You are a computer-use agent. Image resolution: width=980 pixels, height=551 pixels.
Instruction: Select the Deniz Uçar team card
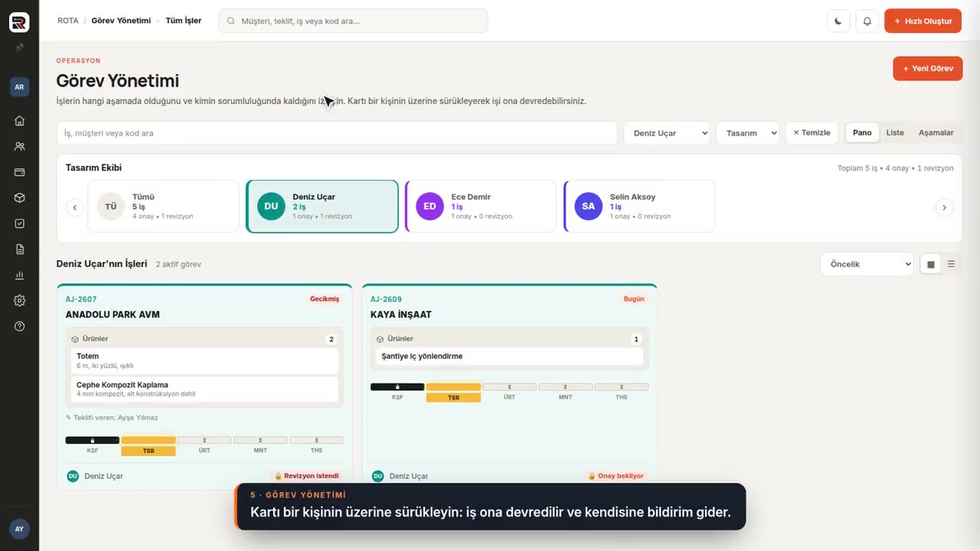pyautogui.click(x=322, y=206)
